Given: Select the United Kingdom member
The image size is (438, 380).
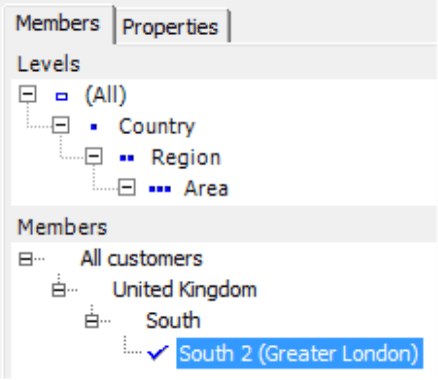Looking at the screenshot, I should (185, 289).
